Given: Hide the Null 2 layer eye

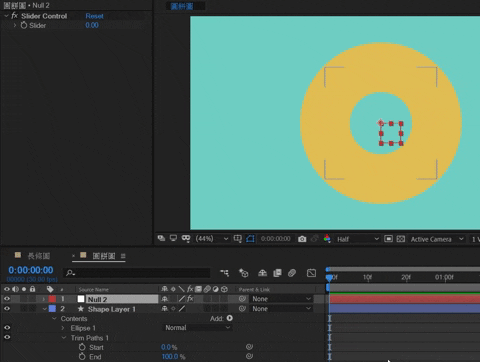Looking at the screenshot, I should tap(7, 299).
